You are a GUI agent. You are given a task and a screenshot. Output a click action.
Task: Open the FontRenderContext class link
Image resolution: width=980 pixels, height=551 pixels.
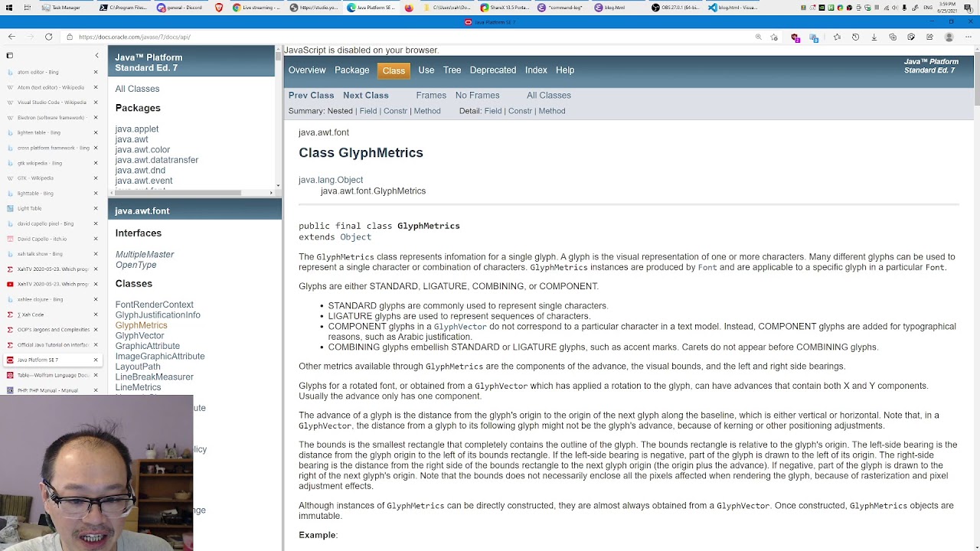(x=155, y=305)
